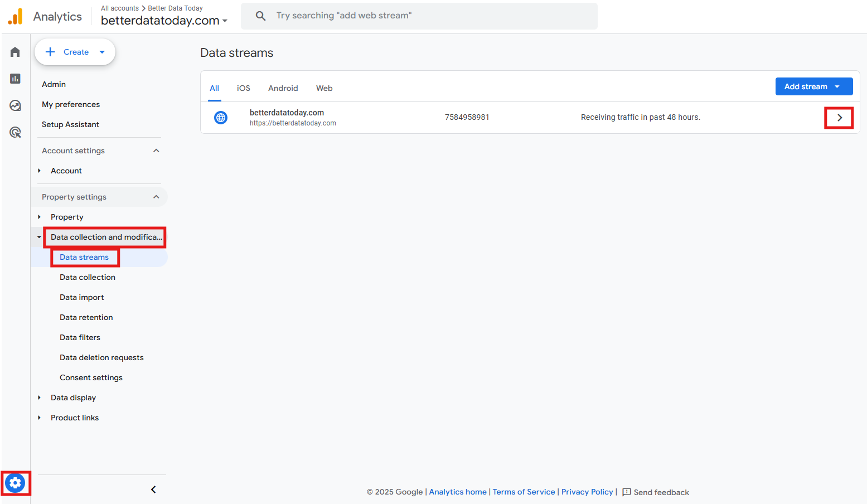
Task: Expand the Product links group
Action: [x=39, y=418]
